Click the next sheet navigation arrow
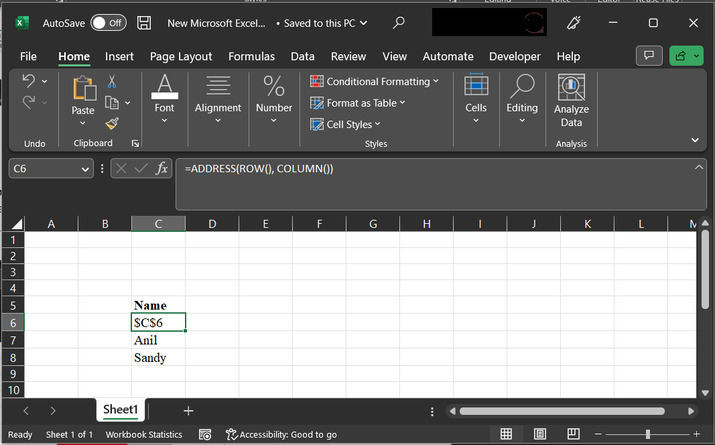Viewport: 715px width, 445px height. point(53,411)
